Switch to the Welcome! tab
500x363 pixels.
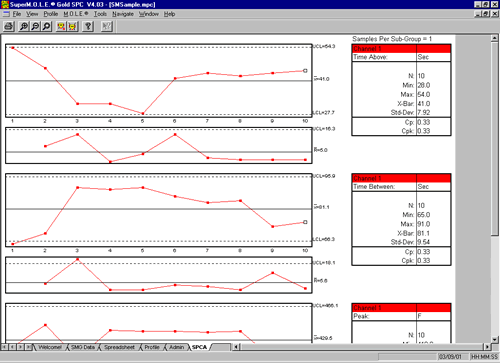coord(50,347)
